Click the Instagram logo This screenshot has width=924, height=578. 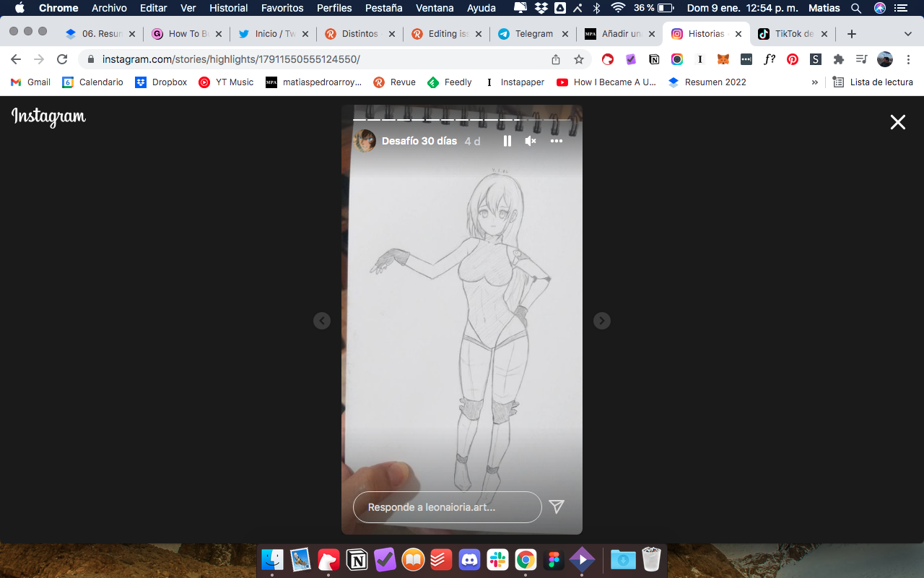[x=48, y=116]
